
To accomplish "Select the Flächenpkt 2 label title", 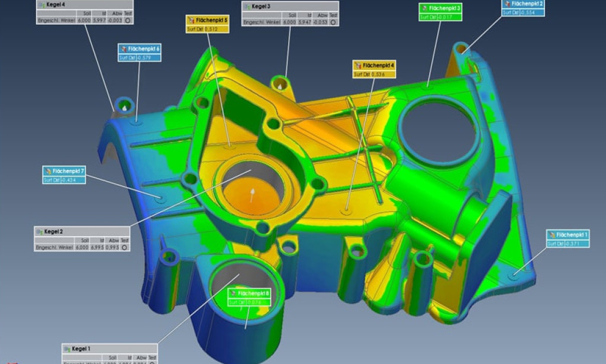I will [x=527, y=4].
